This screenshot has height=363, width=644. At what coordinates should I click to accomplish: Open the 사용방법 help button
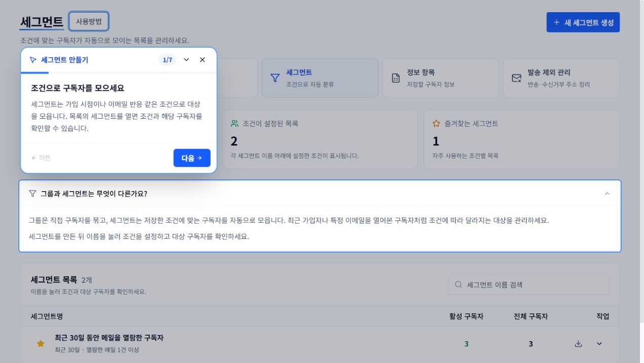pyautogui.click(x=89, y=21)
